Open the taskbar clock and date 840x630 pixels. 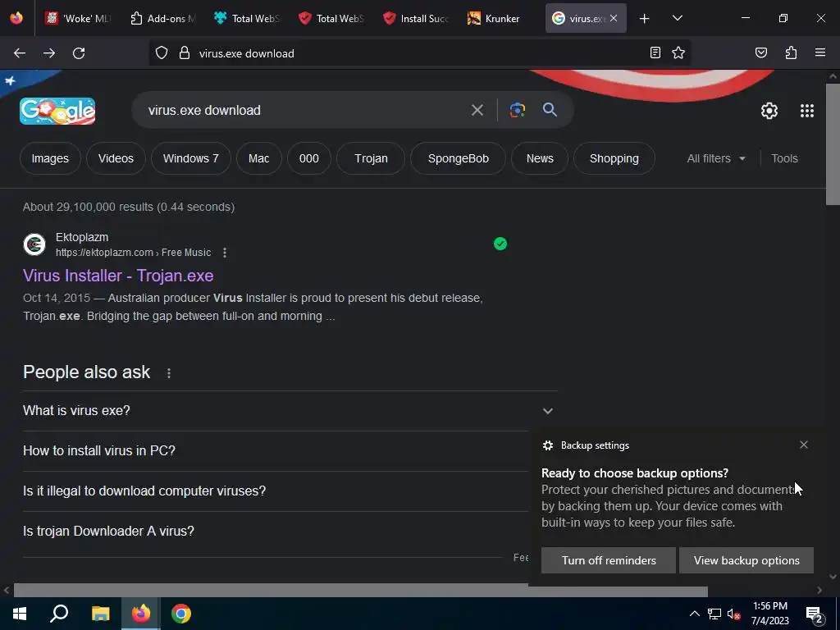click(770, 614)
